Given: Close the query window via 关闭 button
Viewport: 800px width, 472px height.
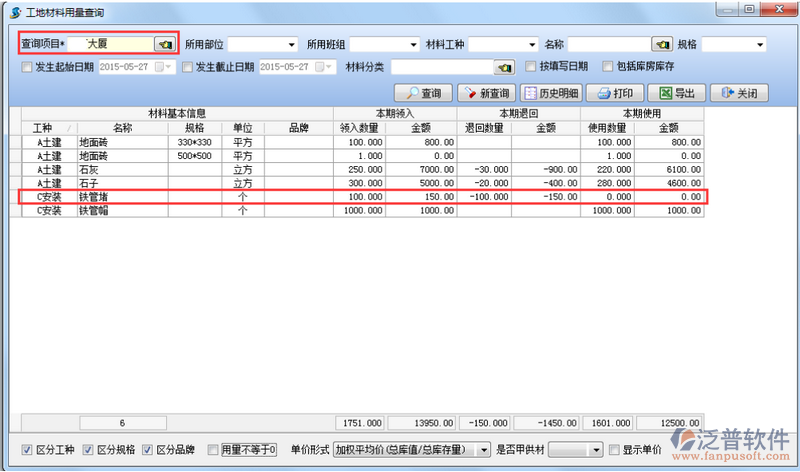Looking at the screenshot, I should click(x=739, y=93).
